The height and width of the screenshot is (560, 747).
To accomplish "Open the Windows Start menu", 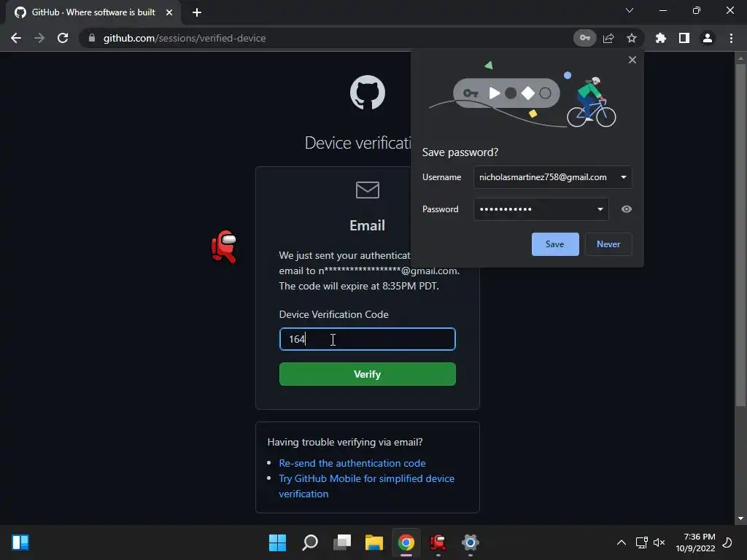I will (278, 542).
